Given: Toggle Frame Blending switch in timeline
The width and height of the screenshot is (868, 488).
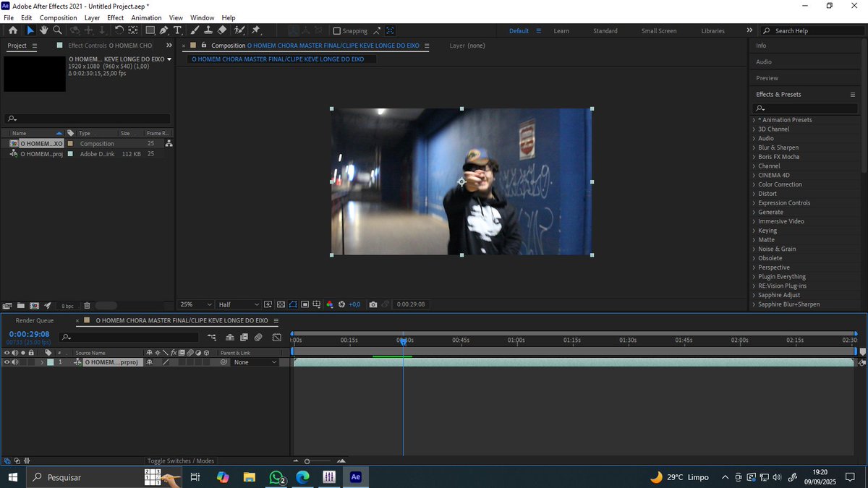Looking at the screenshot, I should point(244,338).
